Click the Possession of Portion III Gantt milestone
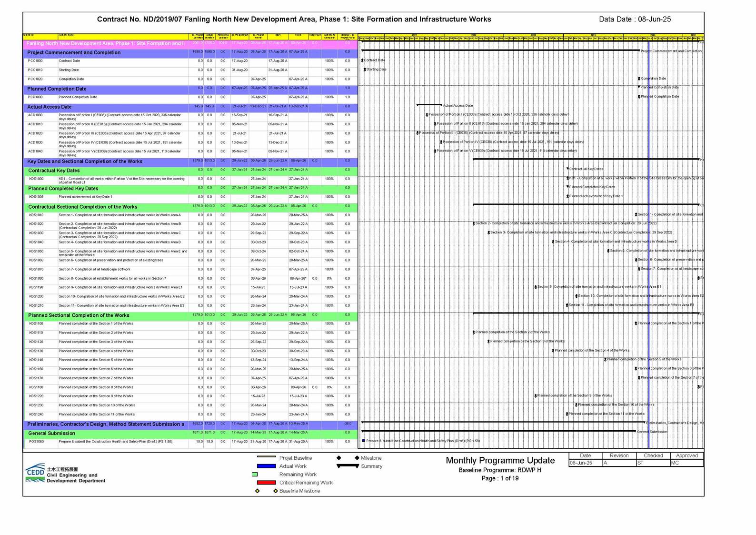 coord(418,133)
